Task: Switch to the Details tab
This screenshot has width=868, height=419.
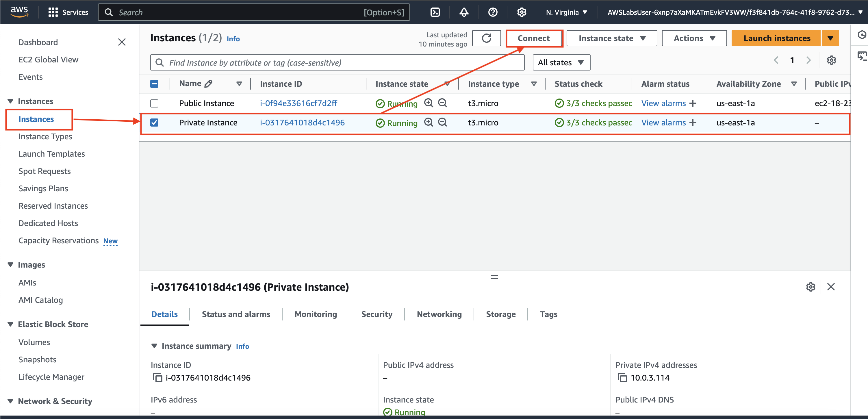Action: tap(164, 314)
